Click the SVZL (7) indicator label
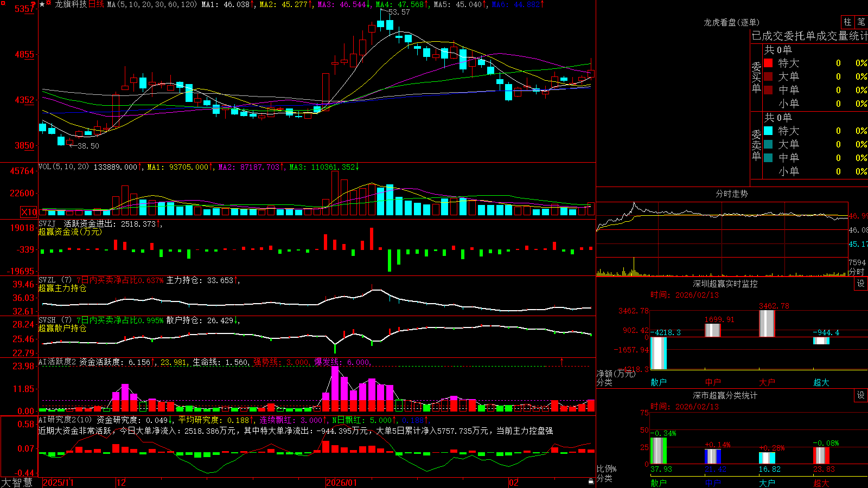 click(55, 280)
